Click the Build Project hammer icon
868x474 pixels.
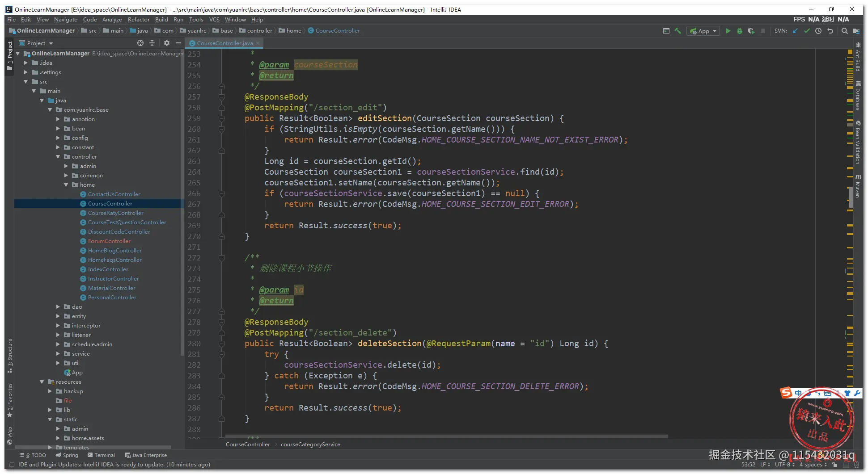(678, 31)
